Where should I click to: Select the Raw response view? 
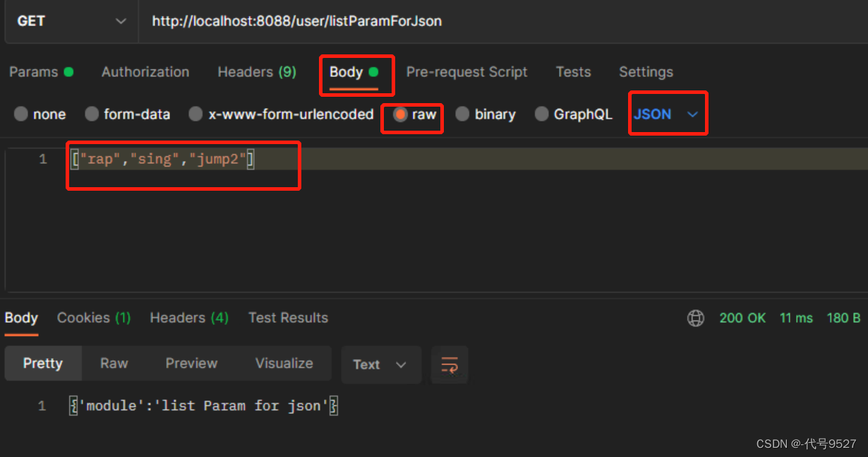pos(114,363)
